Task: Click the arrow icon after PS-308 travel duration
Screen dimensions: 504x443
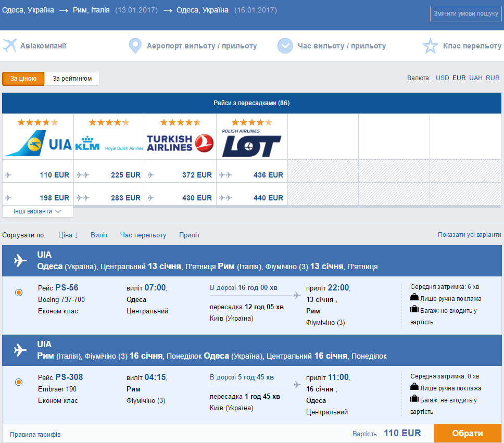Action: tap(297, 385)
